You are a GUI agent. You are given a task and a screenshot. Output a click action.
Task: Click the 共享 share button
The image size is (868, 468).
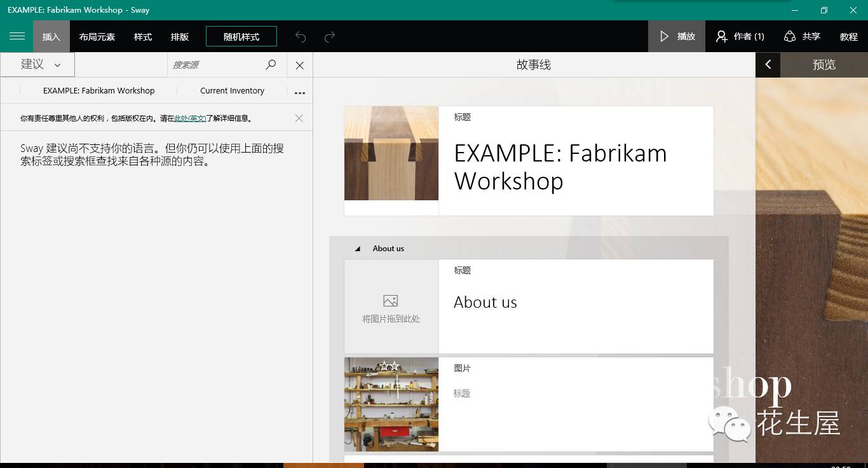(x=802, y=36)
